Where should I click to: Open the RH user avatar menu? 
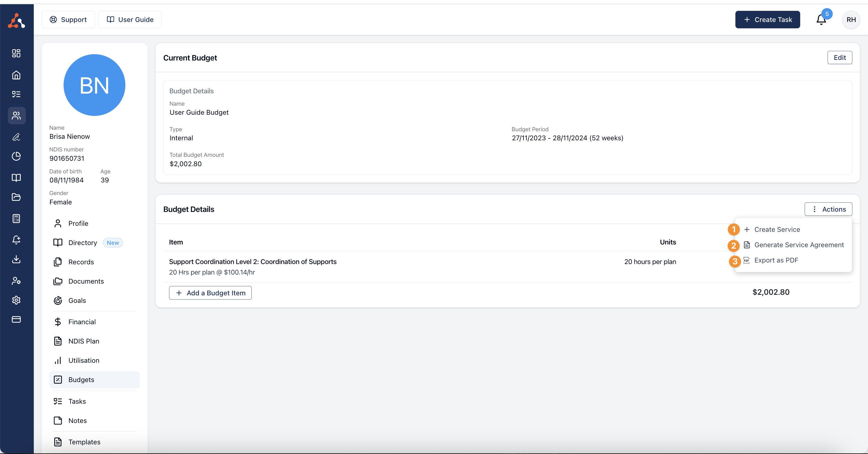[851, 20]
